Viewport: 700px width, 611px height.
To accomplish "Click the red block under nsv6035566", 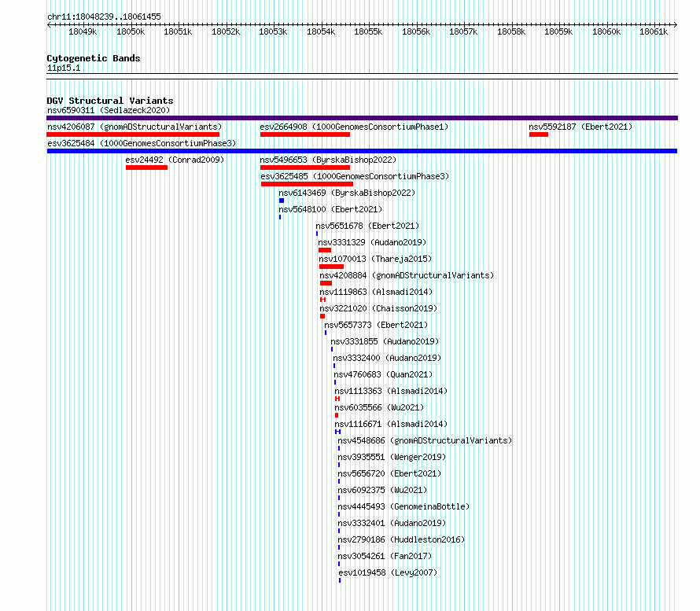I will tap(337, 415).
